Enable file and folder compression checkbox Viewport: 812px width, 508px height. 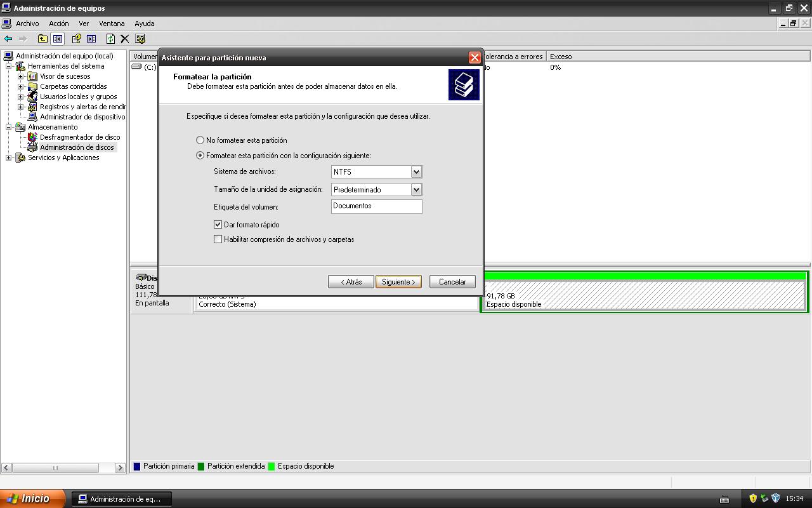tap(218, 239)
